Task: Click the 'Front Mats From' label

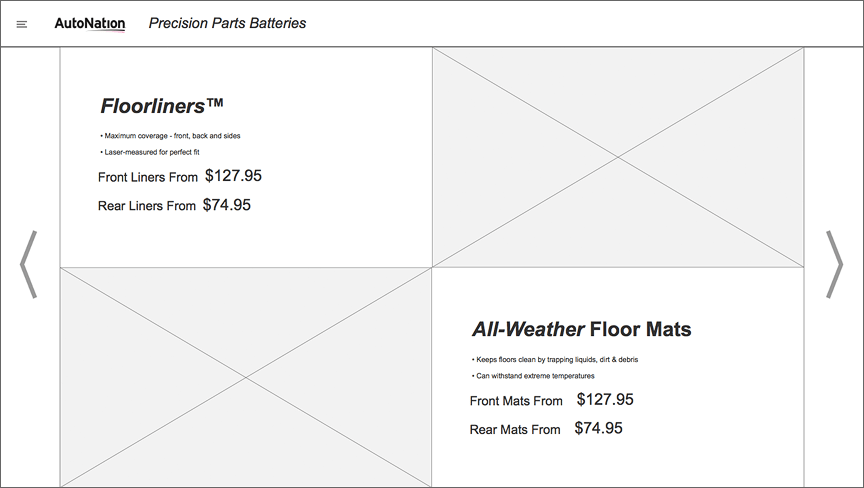Action: pos(516,401)
